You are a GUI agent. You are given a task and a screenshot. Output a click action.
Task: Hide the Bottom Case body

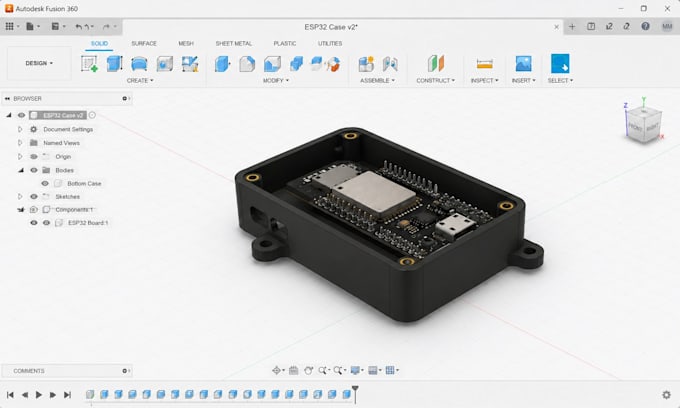click(x=45, y=183)
